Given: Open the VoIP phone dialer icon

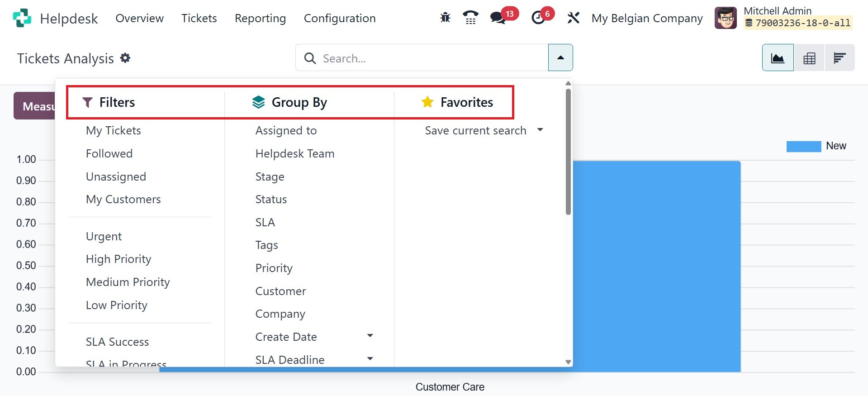Looking at the screenshot, I should click(x=470, y=18).
